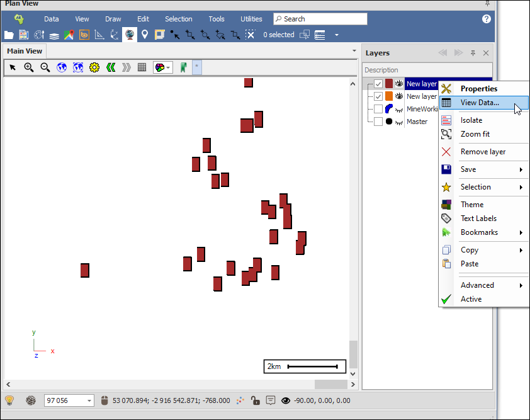Select the arrow pointer tool
The image size is (530, 420).
point(13,67)
